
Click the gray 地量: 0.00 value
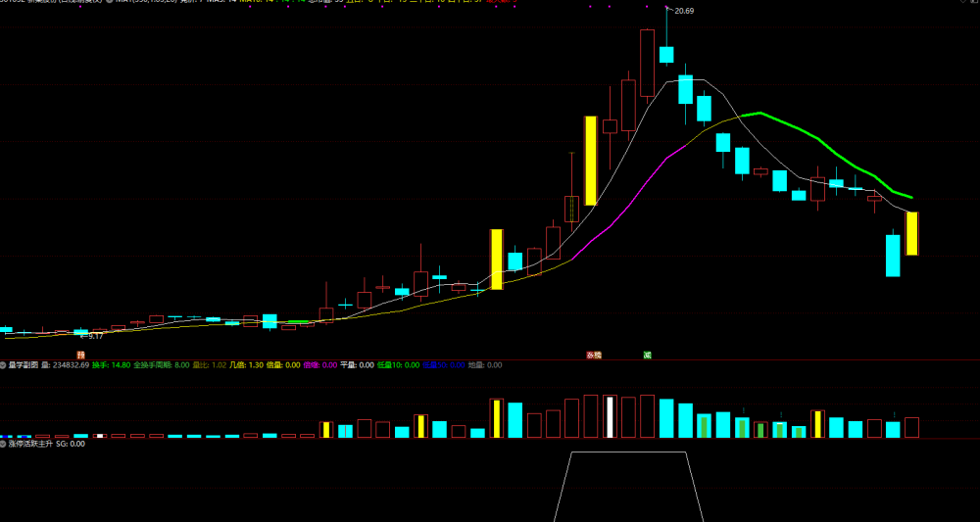coord(485,364)
